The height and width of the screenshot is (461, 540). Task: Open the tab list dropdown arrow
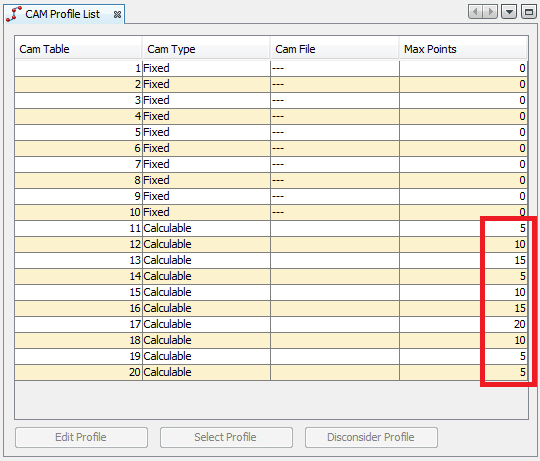click(509, 12)
